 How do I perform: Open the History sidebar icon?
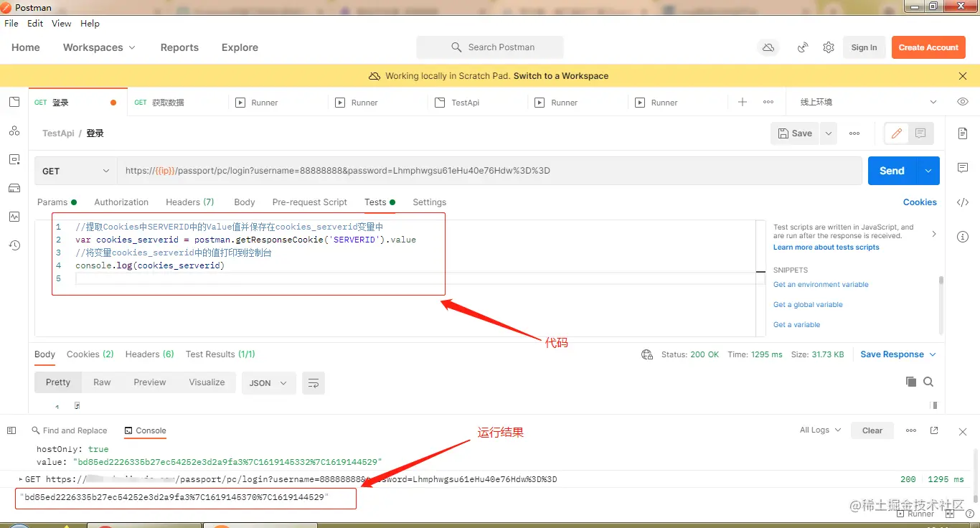14,245
